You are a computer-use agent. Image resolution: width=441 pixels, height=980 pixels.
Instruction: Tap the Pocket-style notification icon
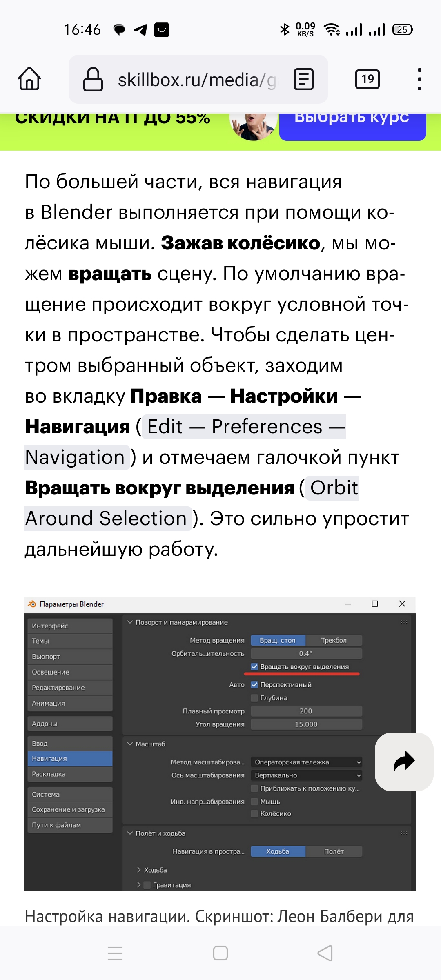(x=162, y=29)
